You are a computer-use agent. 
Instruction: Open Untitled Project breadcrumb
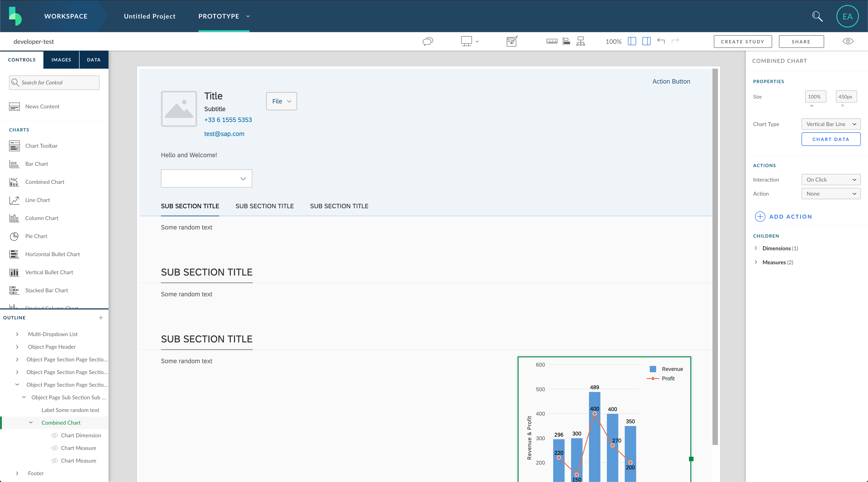[x=150, y=16]
